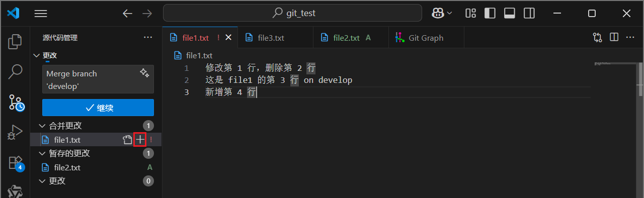Switch to the Git Graph tab
The height and width of the screenshot is (198, 644).
[x=426, y=38]
